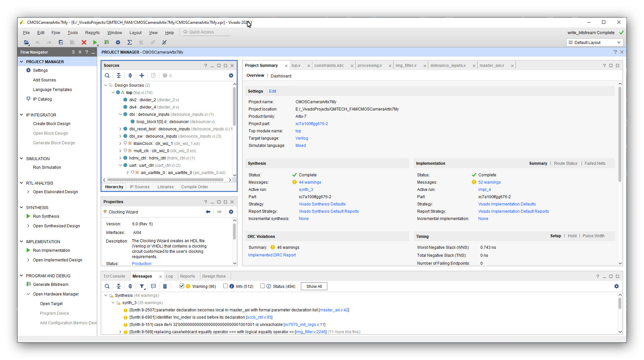Open Messages panel settings gear
The width and height of the screenshot is (644, 360).
pyautogui.click(x=617, y=286)
